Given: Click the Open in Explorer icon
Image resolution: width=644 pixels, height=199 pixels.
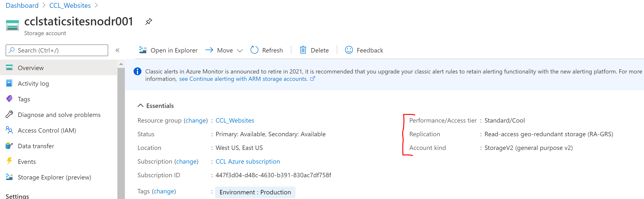Looking at the screenshot, I should (x=143, y=50).
